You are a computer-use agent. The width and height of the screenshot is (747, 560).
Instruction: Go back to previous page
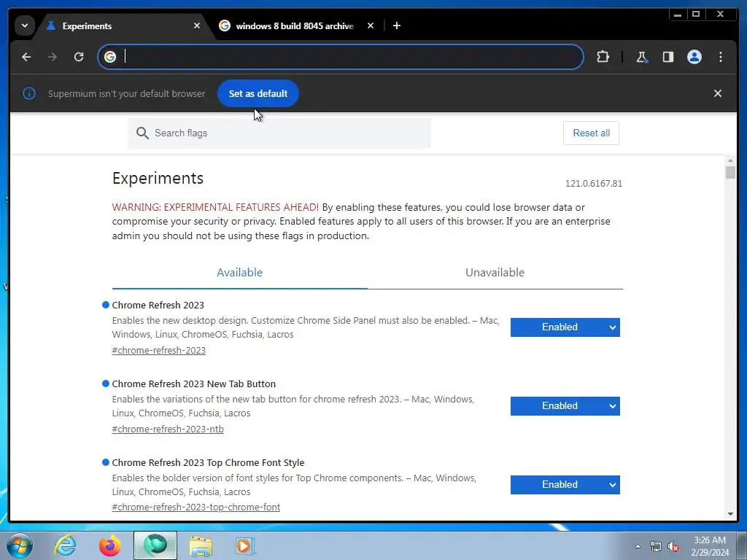coord(27,57)
